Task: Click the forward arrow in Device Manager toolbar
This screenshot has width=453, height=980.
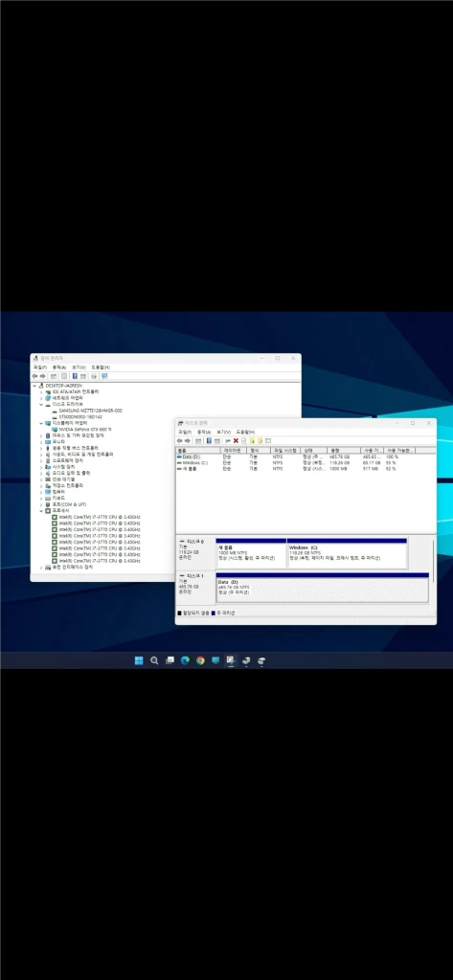Action: point(42,376)
